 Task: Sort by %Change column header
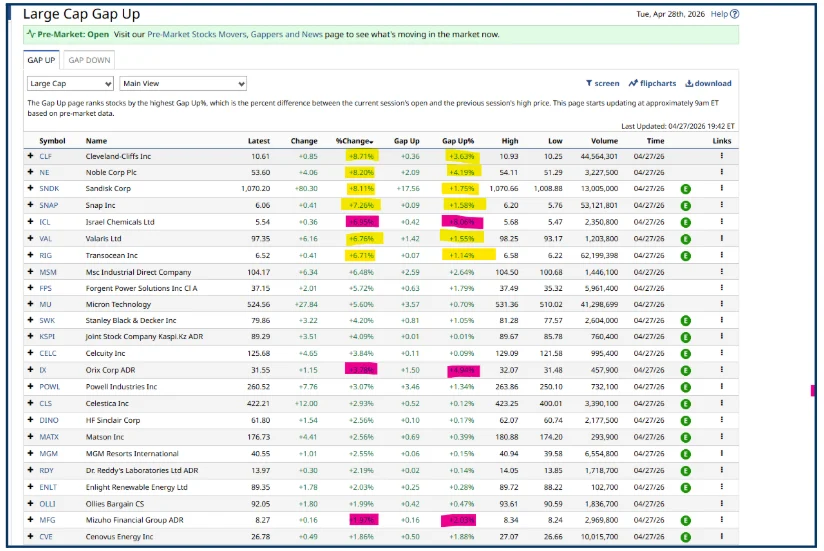point(355,141)
